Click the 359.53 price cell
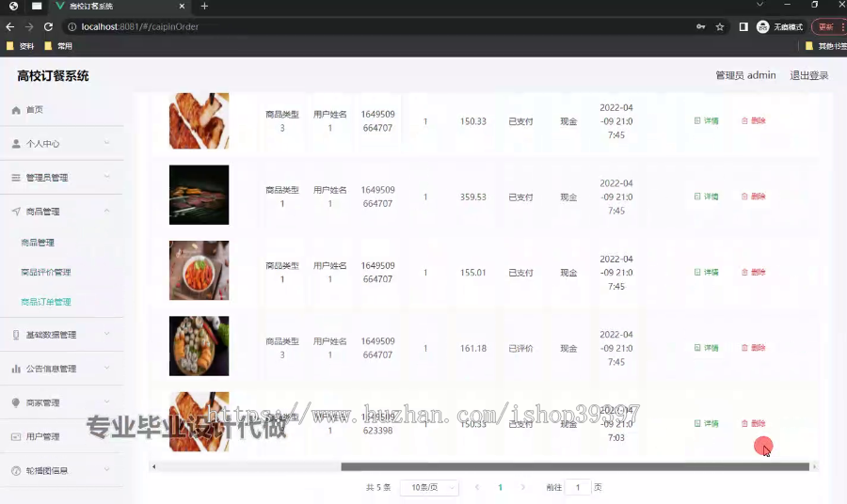Viewport: 847px width, 504px height. [473, 197]
